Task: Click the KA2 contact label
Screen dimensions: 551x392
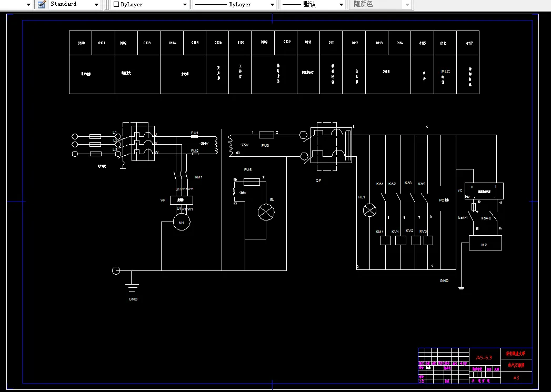Action: (392, 184)
